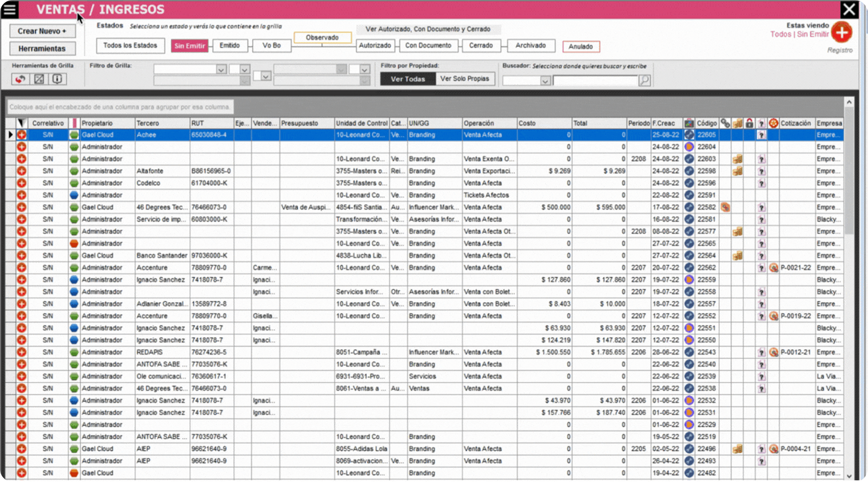Click the Herramientas button
The image size is (868, 482).
[x=42, y=48]
